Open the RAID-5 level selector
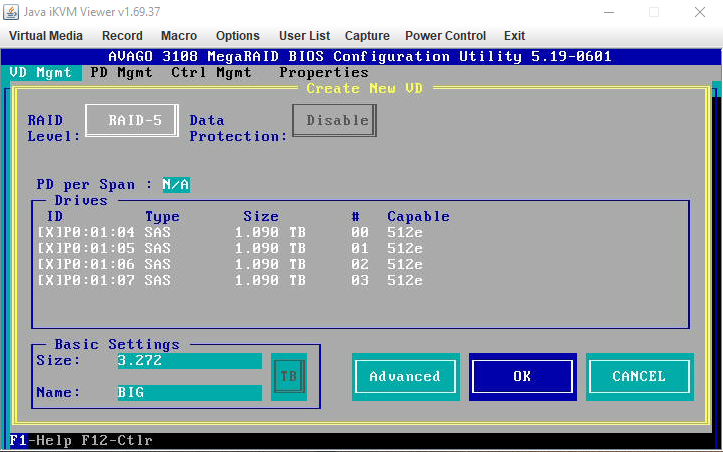Viewport: 723px width, 452px height. [x=132, y=120]
